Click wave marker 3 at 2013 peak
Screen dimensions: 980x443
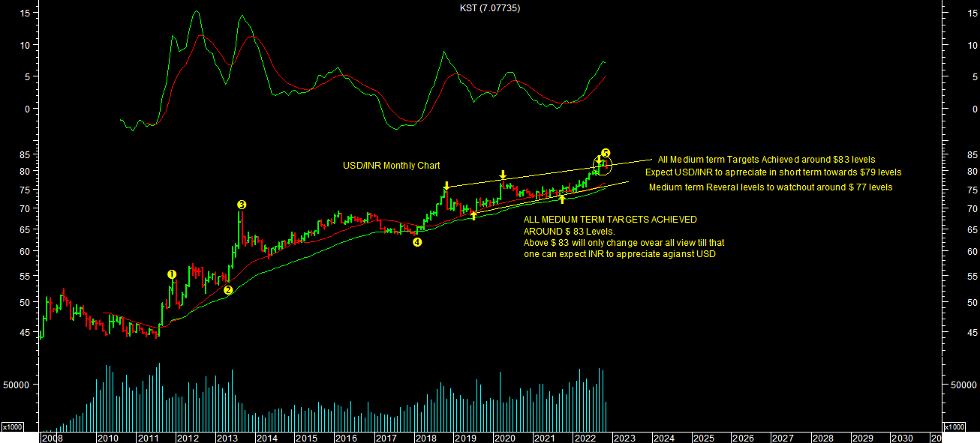[241, 205]
